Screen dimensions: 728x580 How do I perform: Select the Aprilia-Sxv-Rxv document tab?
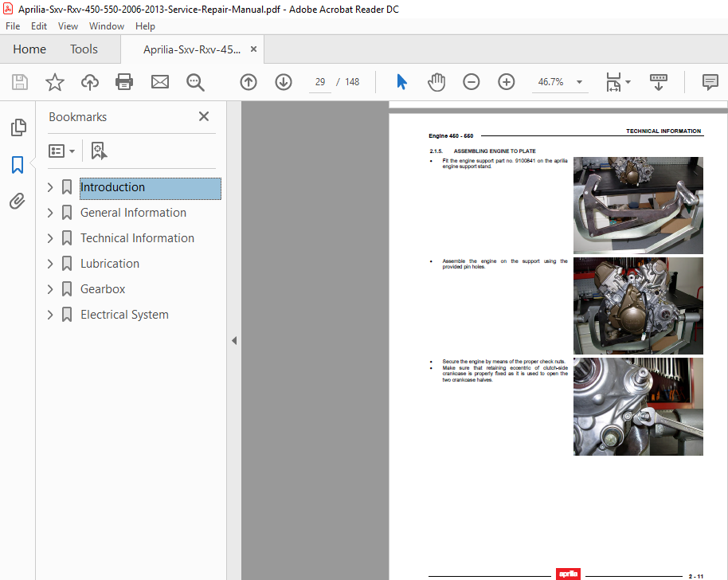pyautogui.click(x=192, y=49)
